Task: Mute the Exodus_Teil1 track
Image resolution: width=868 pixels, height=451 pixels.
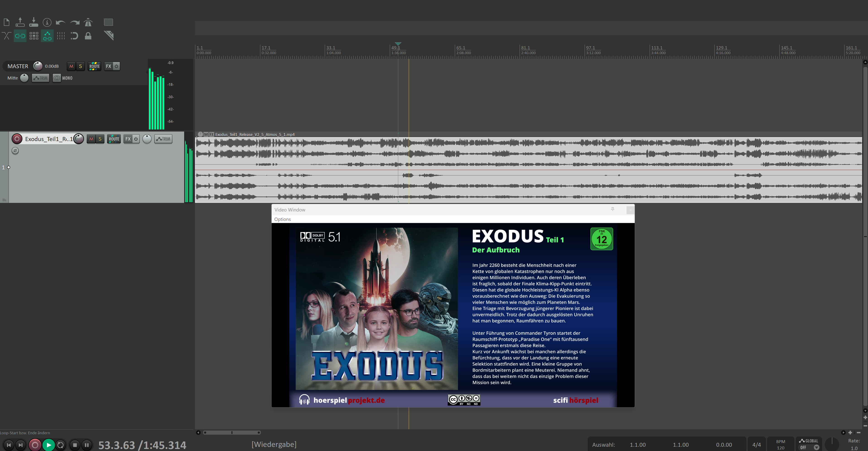Action: click(91, 139)
